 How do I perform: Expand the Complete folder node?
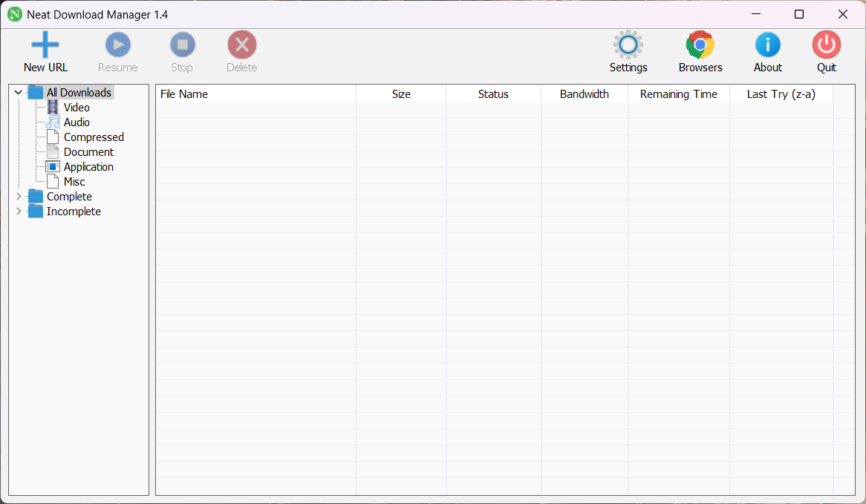point(19,197)
